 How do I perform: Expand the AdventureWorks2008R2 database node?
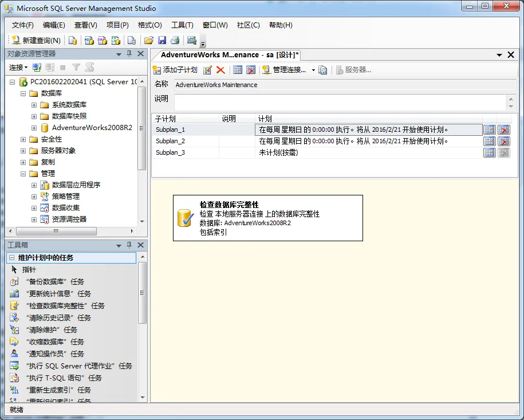[34, 128]
